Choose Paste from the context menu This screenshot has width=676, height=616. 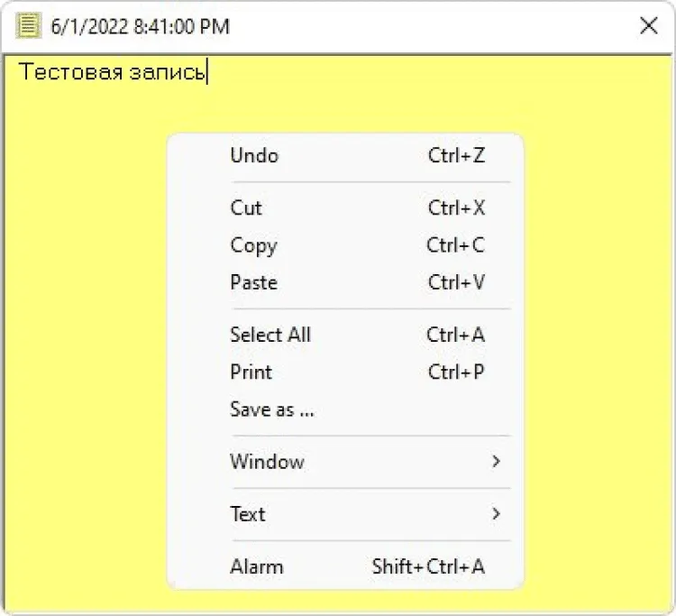(x=253, y=282)
